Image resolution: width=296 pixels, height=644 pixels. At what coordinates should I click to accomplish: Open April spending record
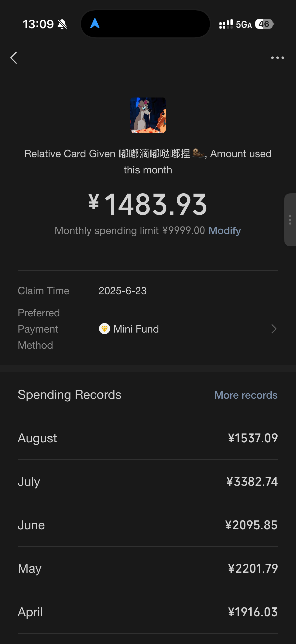click(148, 612)
